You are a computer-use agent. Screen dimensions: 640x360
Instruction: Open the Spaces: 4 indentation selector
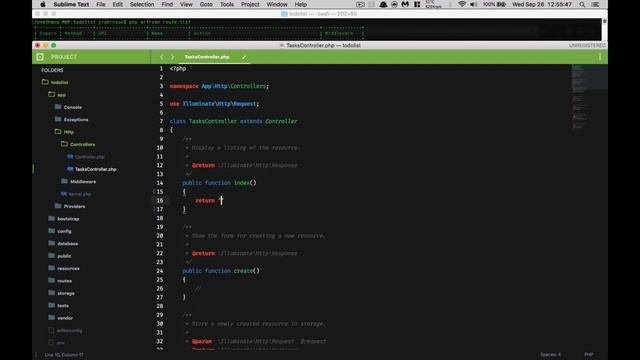coord(551,355)
